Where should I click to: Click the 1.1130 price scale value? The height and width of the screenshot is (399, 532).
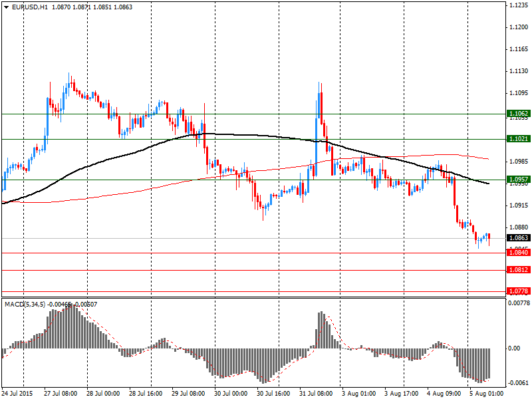pos(519,71)
